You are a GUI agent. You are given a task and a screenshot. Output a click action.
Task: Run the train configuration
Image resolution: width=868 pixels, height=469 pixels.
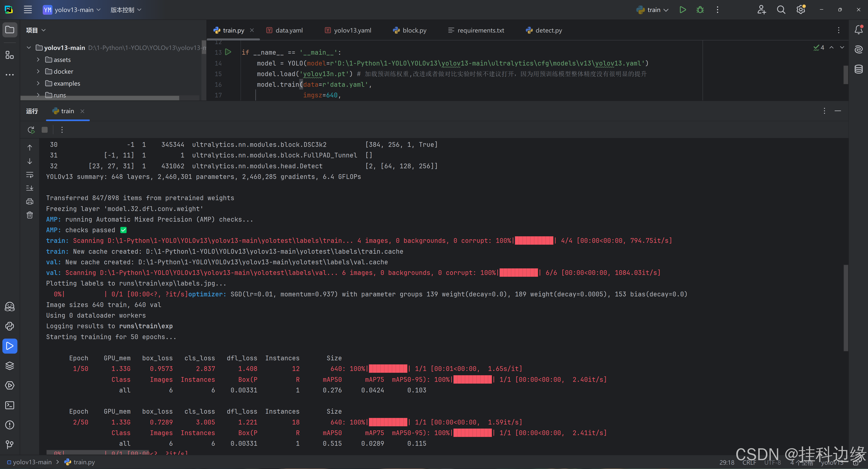[683, 10]
